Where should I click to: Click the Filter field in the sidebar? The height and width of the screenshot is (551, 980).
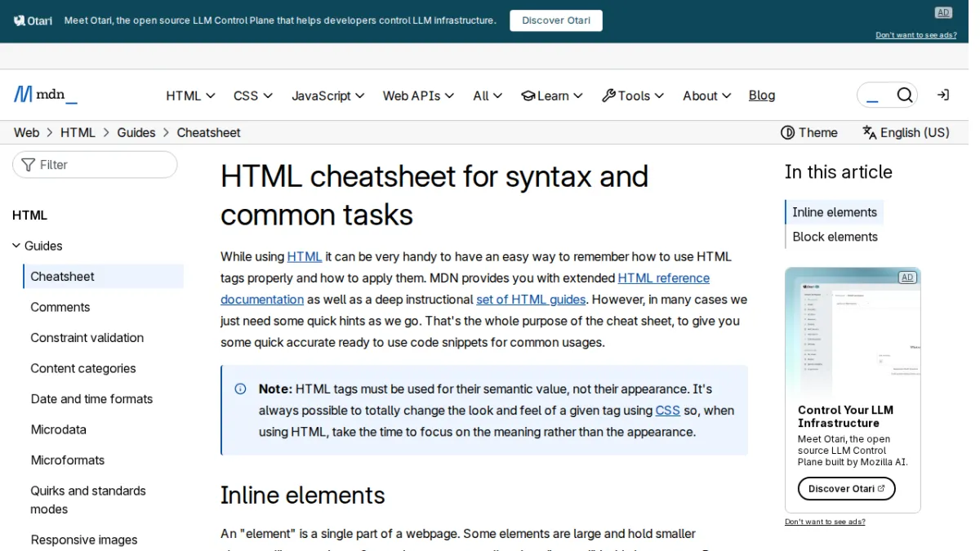95,164
